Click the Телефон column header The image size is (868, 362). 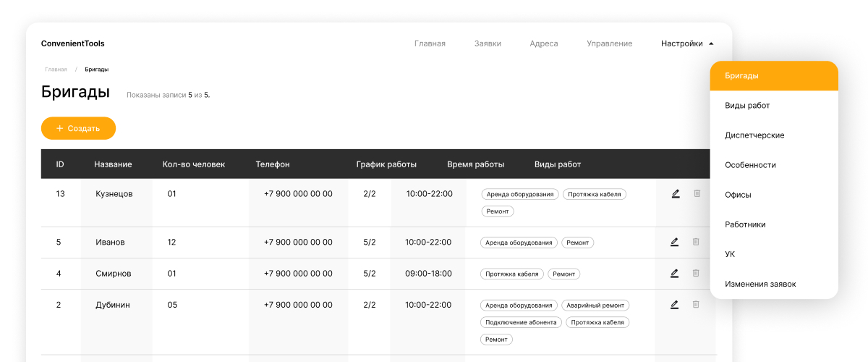273,164
